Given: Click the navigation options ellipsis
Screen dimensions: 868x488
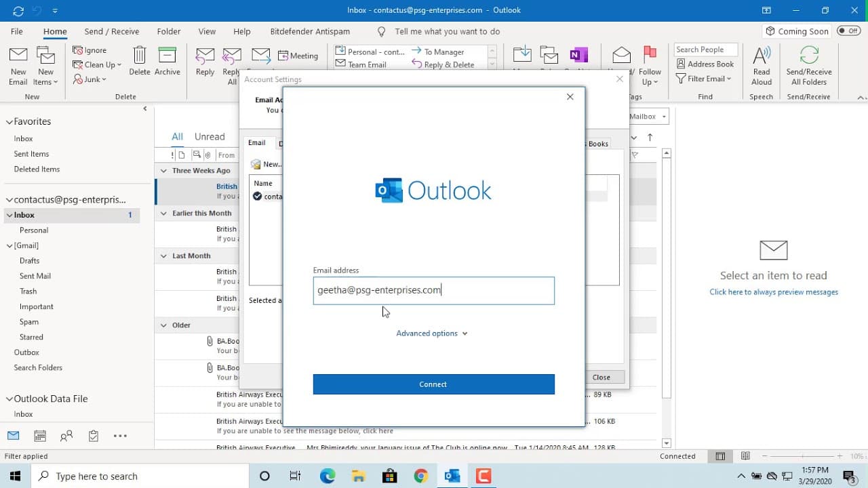Looking at the screenshot, I should [x=120, y=436].
